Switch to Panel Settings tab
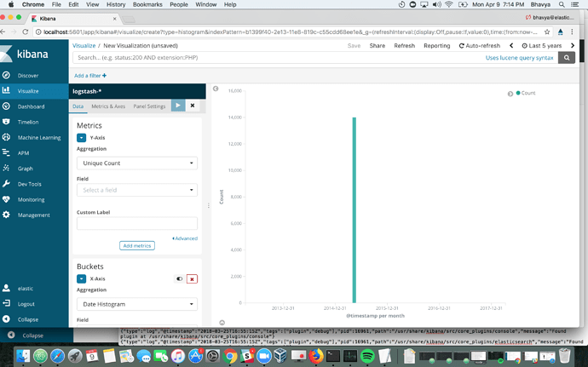The width and height of the screenshot is (588, 367). [x=149, y=106]
